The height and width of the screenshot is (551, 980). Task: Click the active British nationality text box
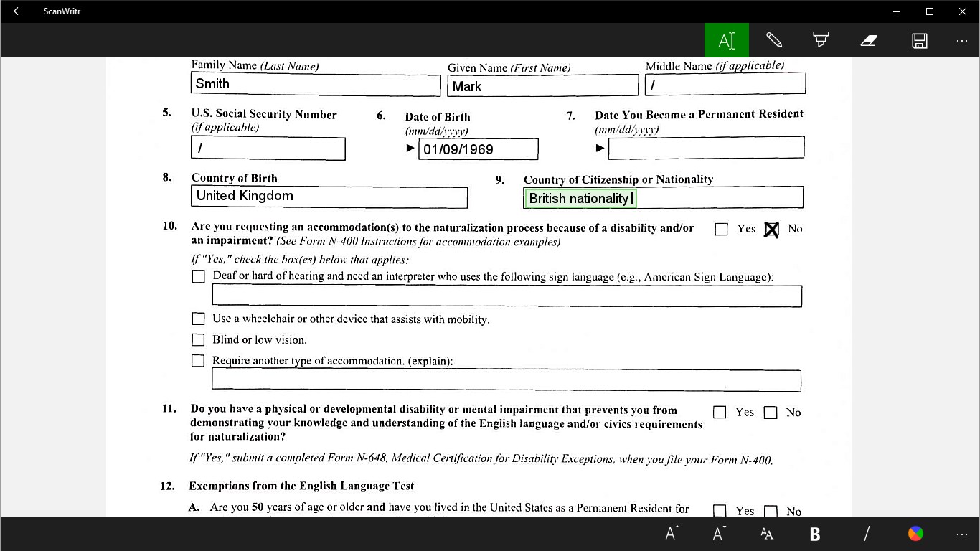pos(580,199)
